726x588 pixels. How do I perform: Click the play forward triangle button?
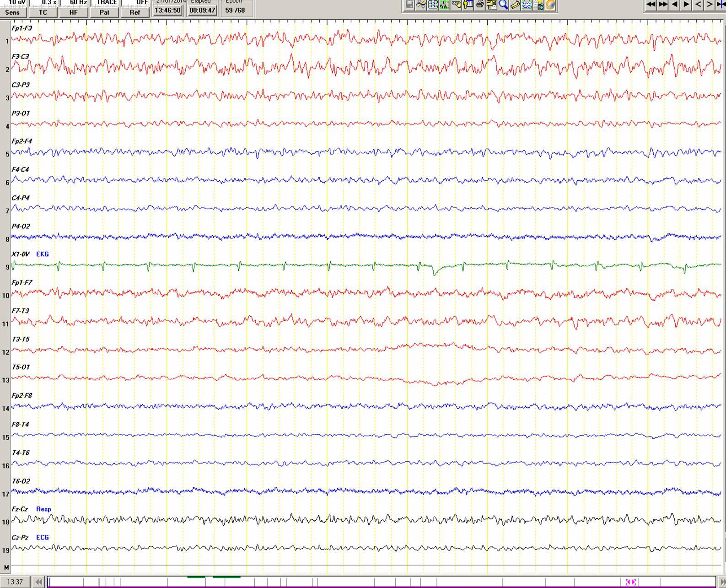tap(686, 5)
